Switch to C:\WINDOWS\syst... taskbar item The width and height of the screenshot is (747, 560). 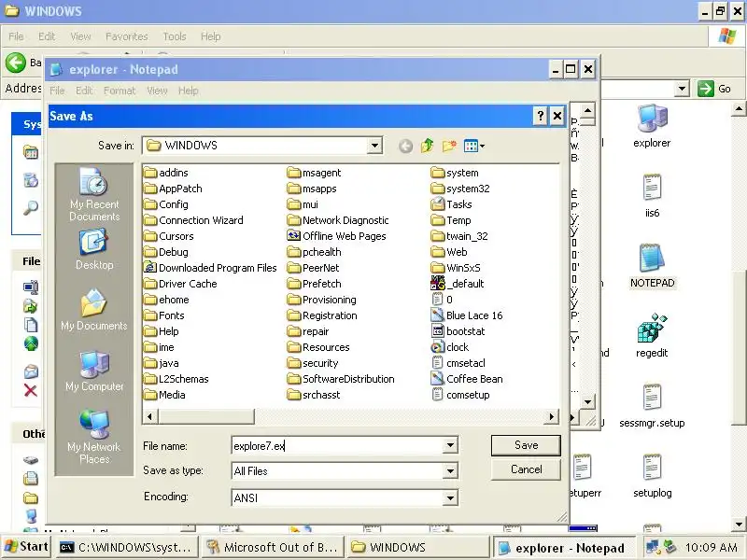point(127,548)
